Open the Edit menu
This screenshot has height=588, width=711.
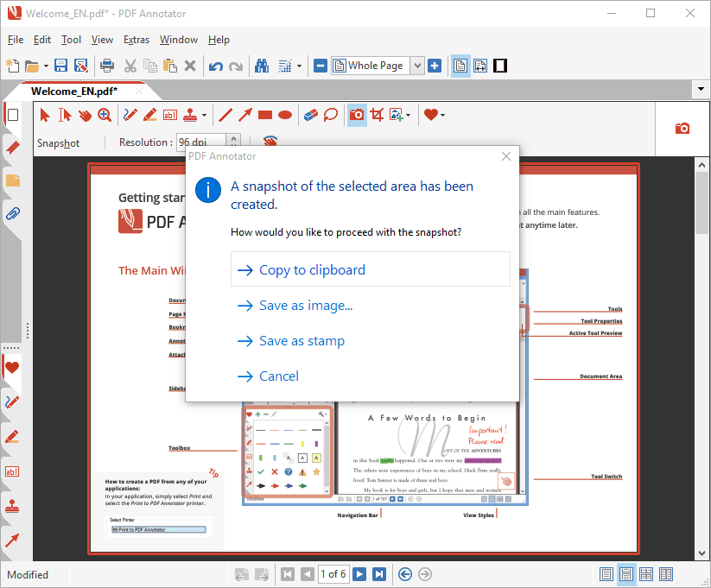tap(42, 40)
